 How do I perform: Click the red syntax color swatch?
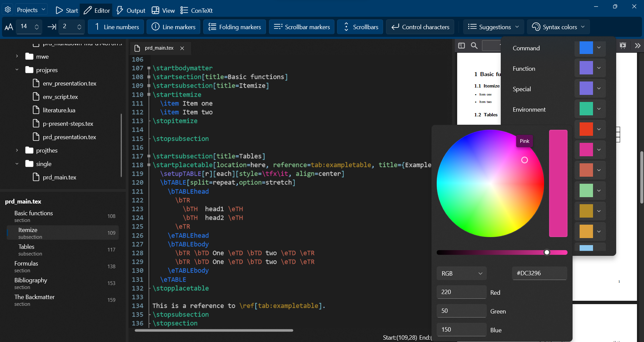(586, 129)
